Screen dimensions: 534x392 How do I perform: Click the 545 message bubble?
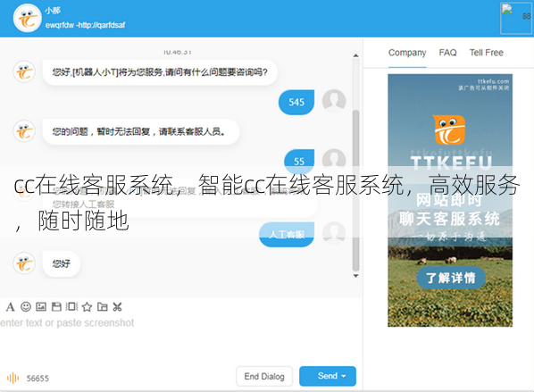(296, 102)
